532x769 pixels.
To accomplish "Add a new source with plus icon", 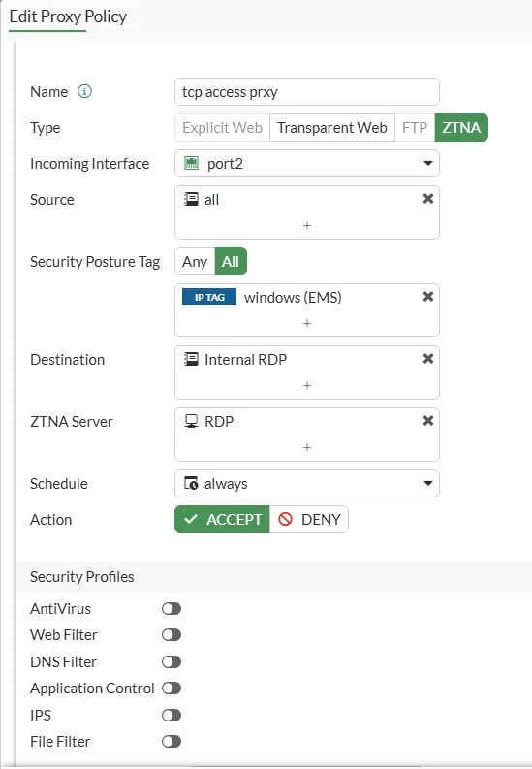I will 307,226.
